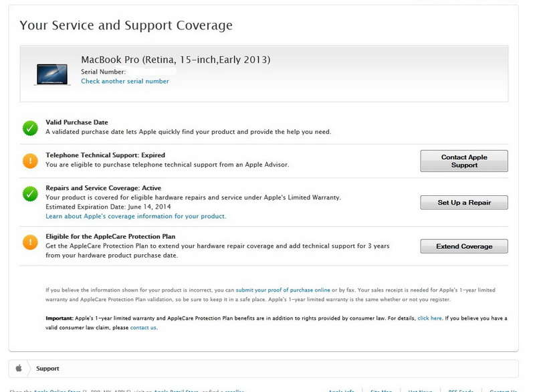The height and width of the screenshot is (392, 535).
Task: Go to Support in the breadcrumb bar
Action: [x=47, y=369]
